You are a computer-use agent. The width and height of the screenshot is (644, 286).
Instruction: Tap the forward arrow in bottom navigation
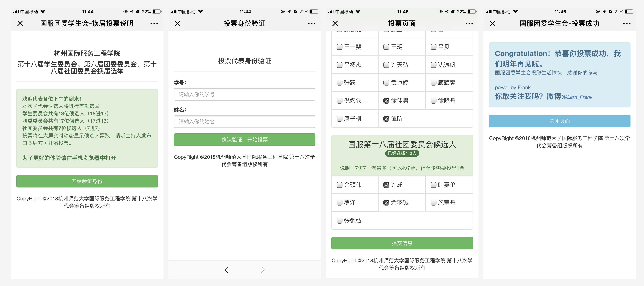262,270
